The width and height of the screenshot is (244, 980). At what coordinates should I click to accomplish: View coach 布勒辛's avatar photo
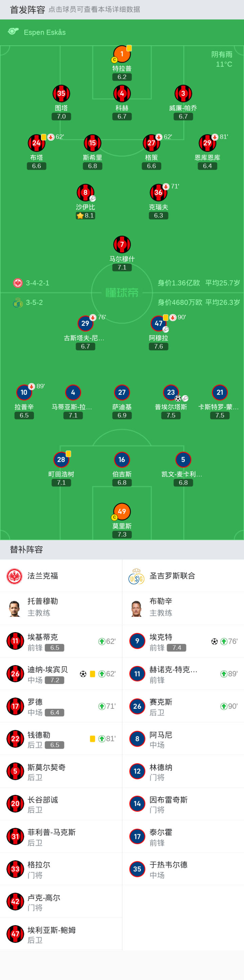(137, 608)
